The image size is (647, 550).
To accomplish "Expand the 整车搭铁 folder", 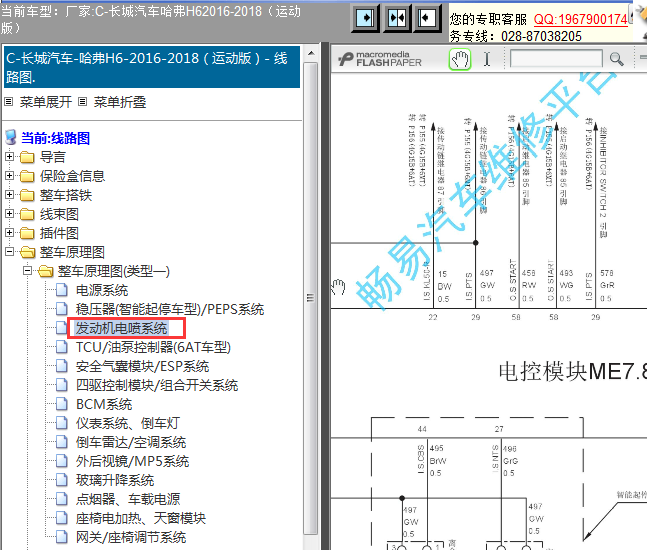I will point(9,195).
